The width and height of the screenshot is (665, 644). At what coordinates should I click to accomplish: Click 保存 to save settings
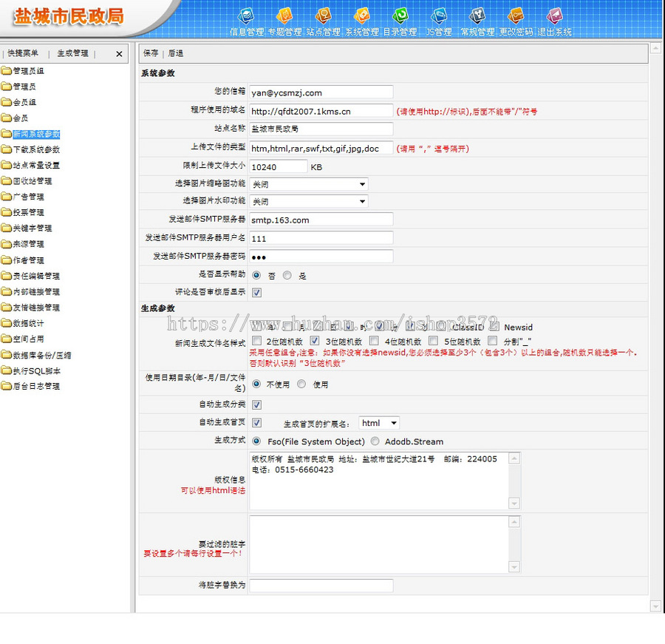point(151,53)
